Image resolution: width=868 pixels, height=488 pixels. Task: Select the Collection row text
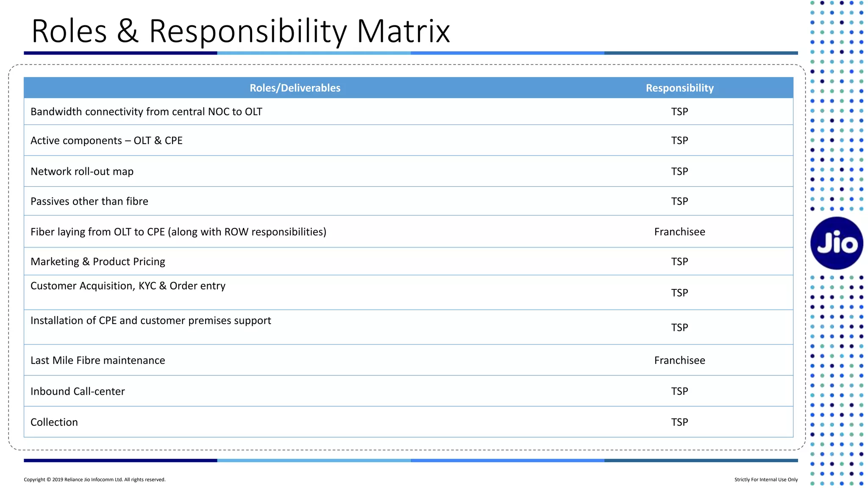click(x=54, y=422)
